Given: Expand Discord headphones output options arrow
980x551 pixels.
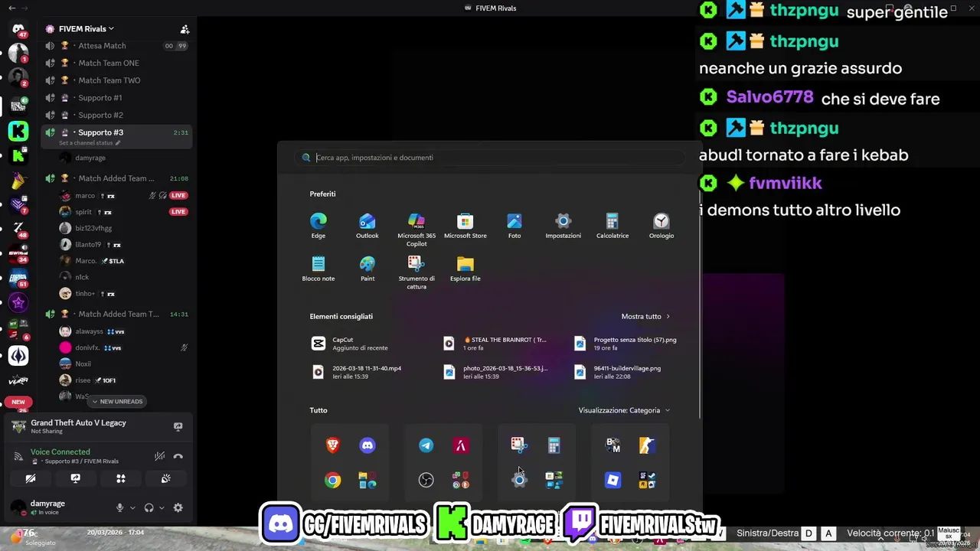Looking at the screenshot, I should (x=162, y=507).
